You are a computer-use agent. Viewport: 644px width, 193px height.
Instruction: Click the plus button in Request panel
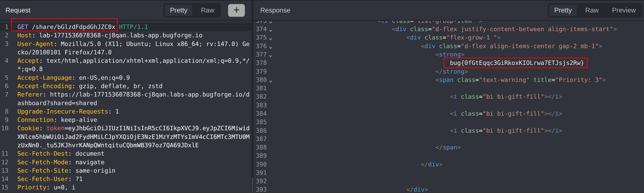tap(236, 10)
